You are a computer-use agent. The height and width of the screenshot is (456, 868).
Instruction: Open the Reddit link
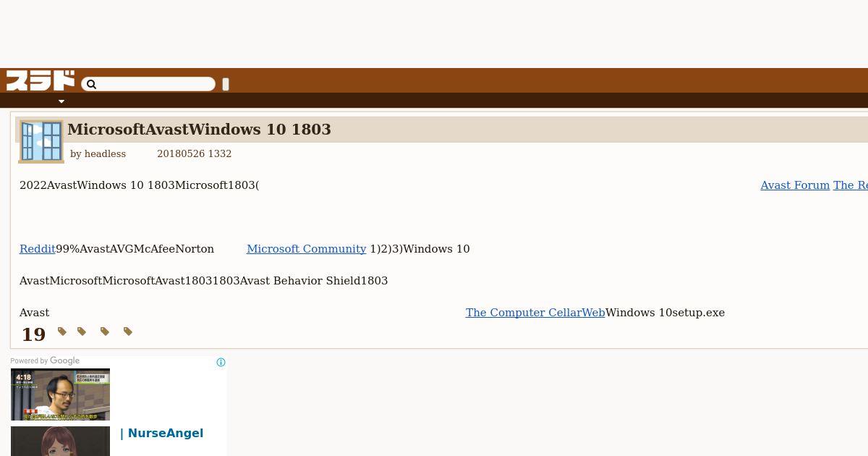point(38,249)
